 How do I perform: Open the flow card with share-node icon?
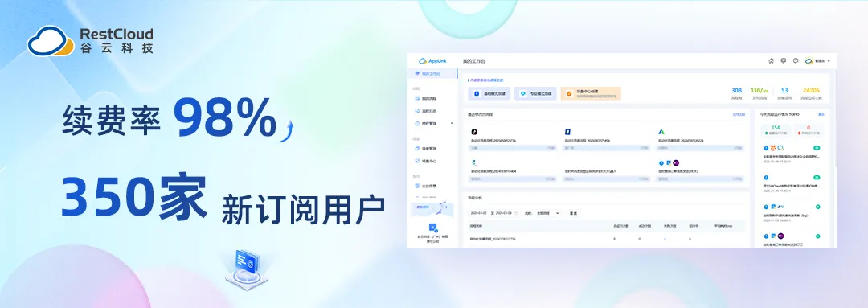(x=513, y=171)
